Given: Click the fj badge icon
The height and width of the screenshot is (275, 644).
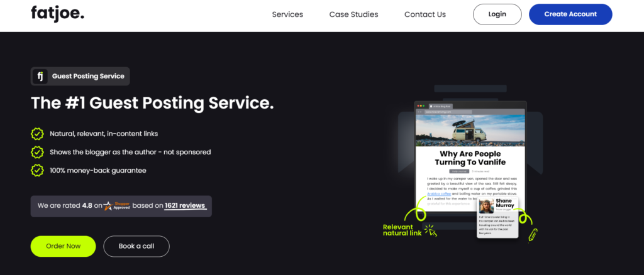Looking at the screenshot, I should point(40,76).
